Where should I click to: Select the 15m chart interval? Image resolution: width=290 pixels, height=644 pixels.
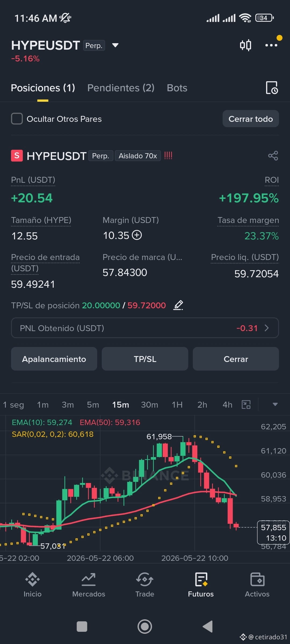click(x=121, y=405)
